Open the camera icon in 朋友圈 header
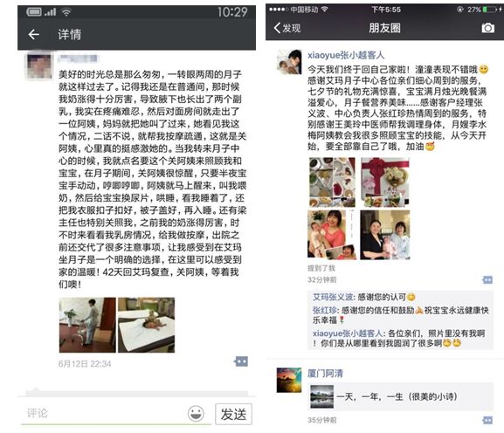The width and height of the screenshot is (504, 433). tap(487, 28)
